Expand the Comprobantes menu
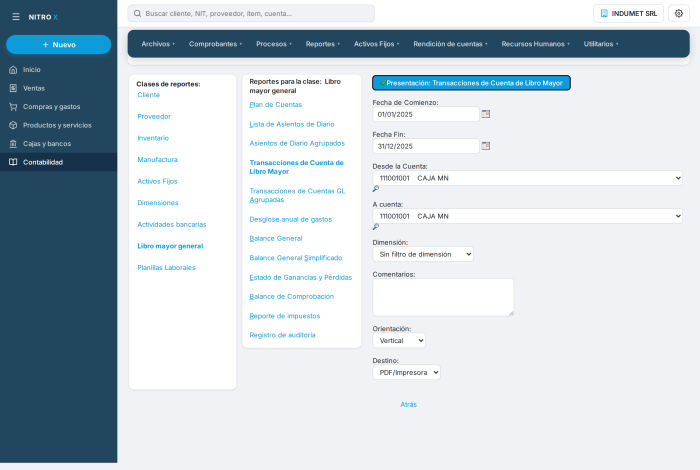The height and width of the screenshot is (470, 700). click(215, 44)
